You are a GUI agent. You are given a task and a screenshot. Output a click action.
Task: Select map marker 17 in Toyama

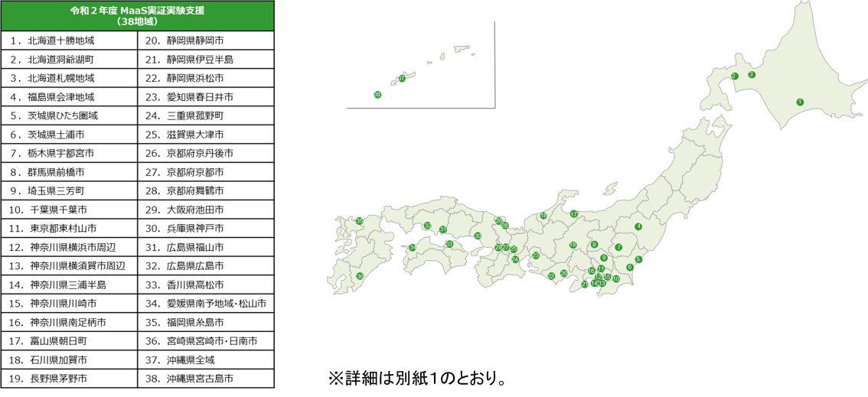click(573, 214)
